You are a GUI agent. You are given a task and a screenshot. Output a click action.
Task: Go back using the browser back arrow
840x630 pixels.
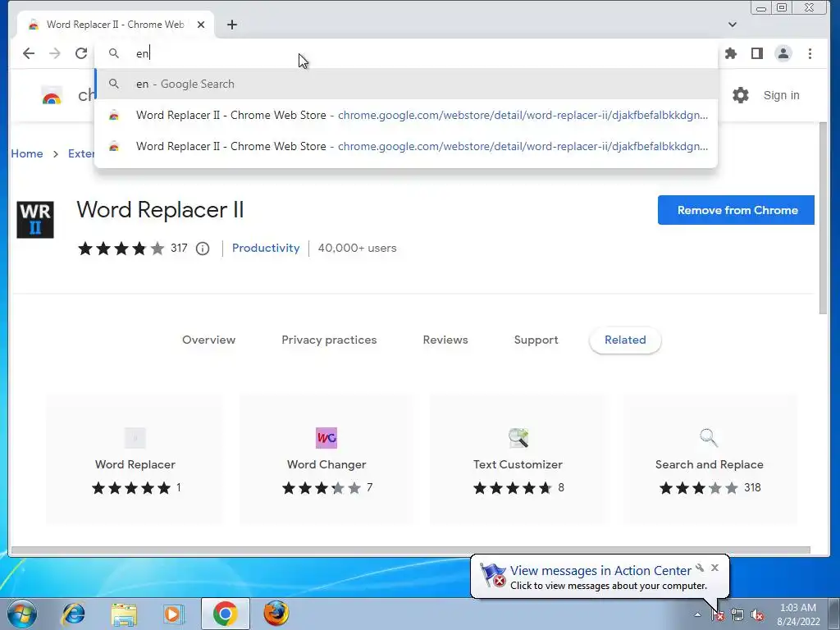[x=29, y=53]
